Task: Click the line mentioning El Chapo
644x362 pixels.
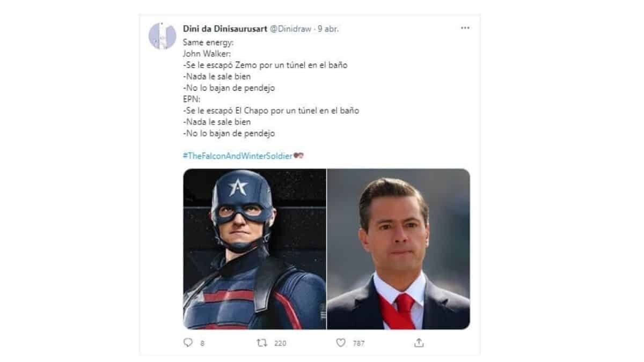Action: pos(270,110)
